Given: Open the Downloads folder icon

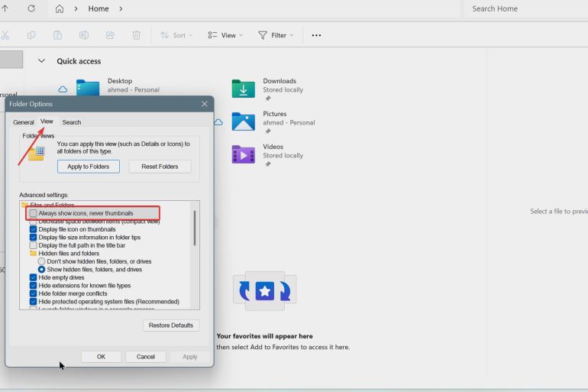Looking at the screenshot, I should pyautogui.click(x=243, y=89).
